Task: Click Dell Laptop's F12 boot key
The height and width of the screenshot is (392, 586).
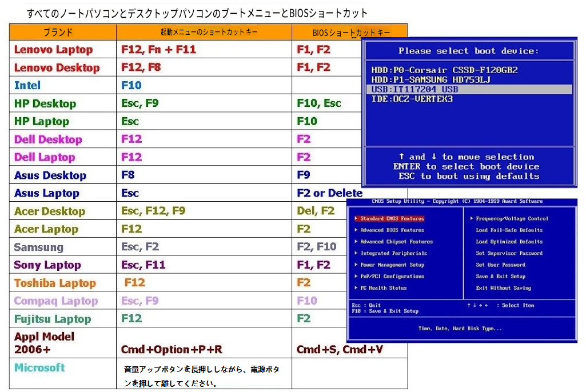Action: 131,157
